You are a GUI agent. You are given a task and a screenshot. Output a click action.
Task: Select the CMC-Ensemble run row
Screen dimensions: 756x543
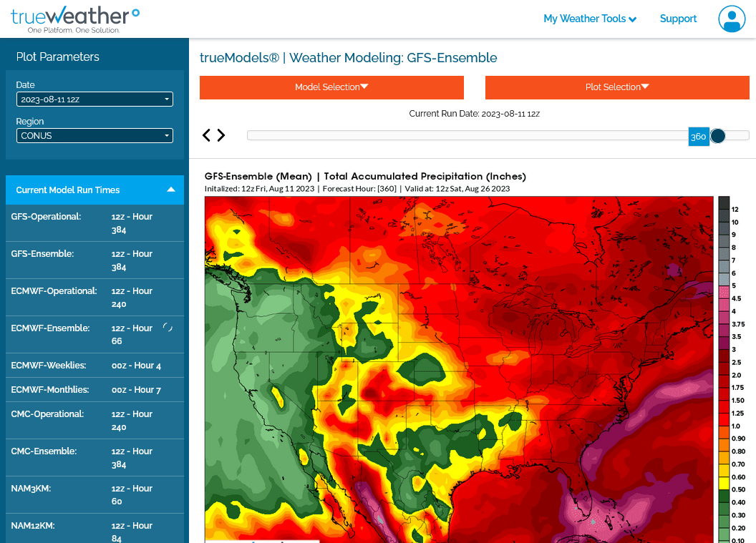[94, 457]
